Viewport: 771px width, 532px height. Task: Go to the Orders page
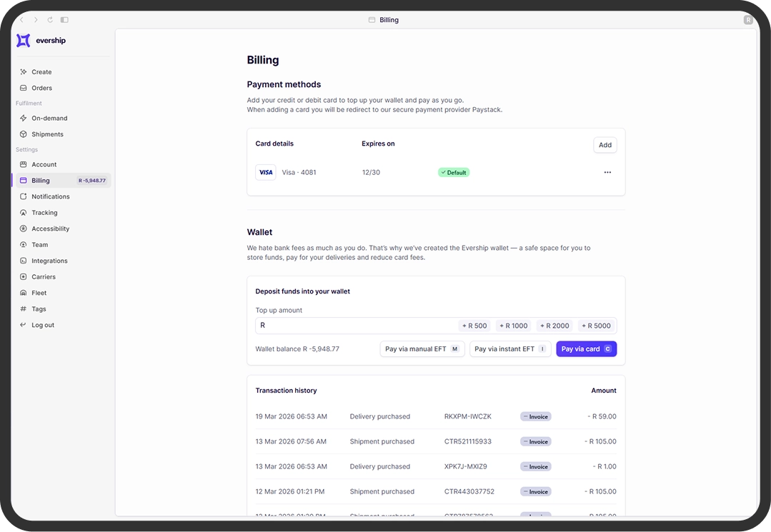tap(41, 89)
